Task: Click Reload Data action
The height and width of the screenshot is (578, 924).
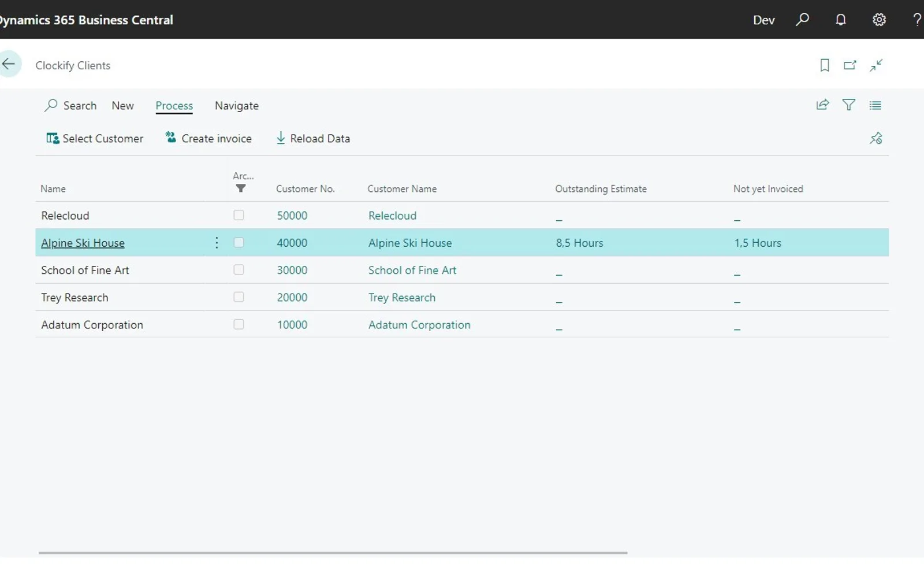Action: click(x=313, y=139)
